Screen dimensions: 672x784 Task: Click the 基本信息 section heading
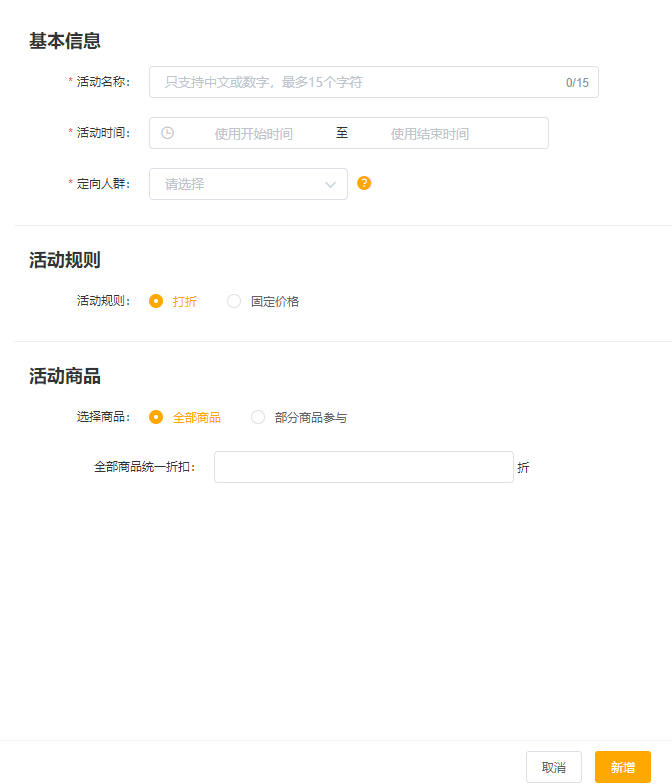(65, 41)
